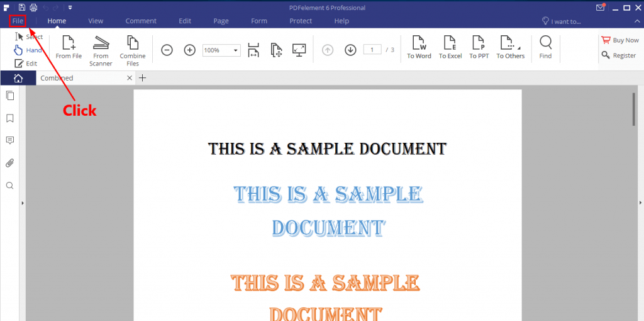Collapse the ribbon with the chevron
644x321 pixels.
(636, 21)
